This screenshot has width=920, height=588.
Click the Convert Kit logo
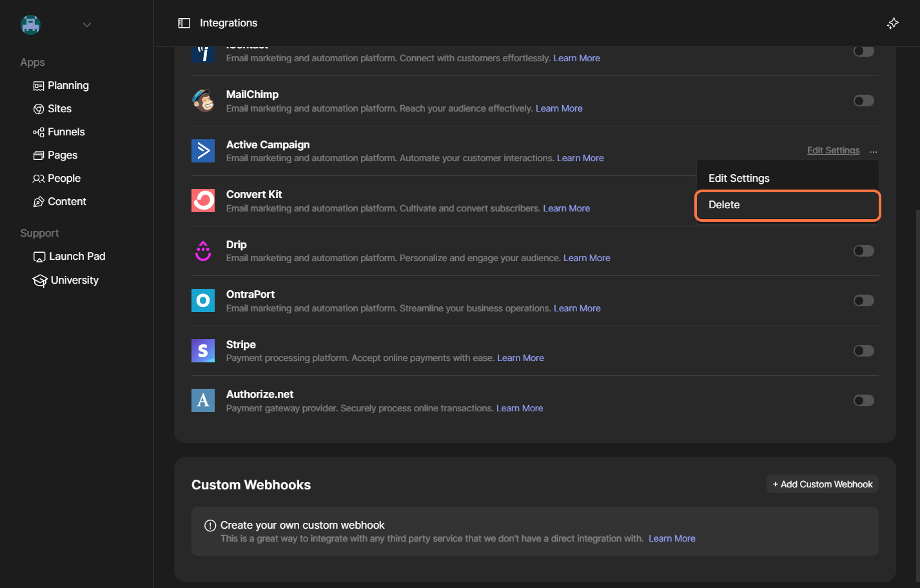point(203,201)
